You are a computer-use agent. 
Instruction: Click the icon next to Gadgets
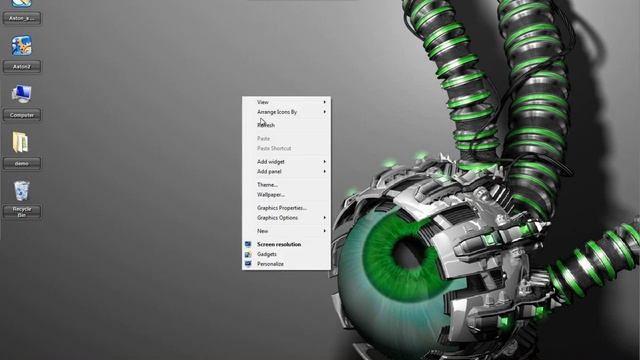248,254
